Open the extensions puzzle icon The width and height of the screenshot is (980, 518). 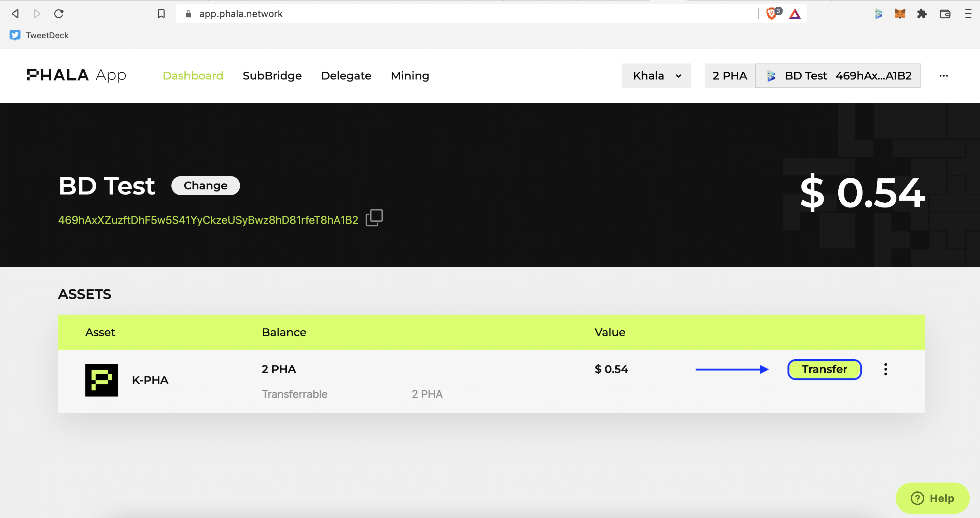pyautogui.click(x=922, y=14)
